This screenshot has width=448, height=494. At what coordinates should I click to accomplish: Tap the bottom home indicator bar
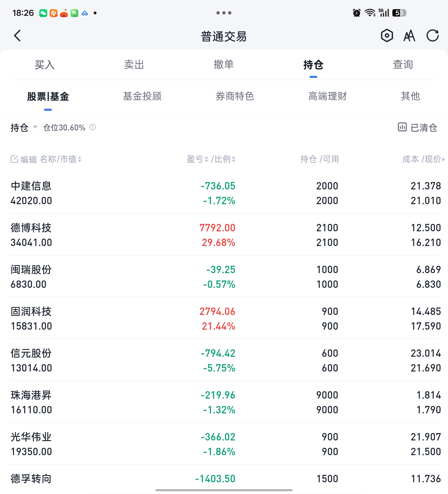(224, 490)
